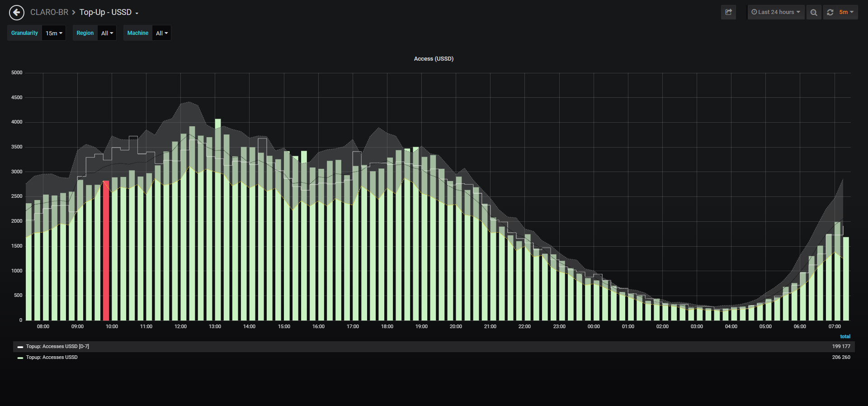Viewport: 868px width, 406px height.
Task: Click the legend total value 206 260
Action: [841, 358]
